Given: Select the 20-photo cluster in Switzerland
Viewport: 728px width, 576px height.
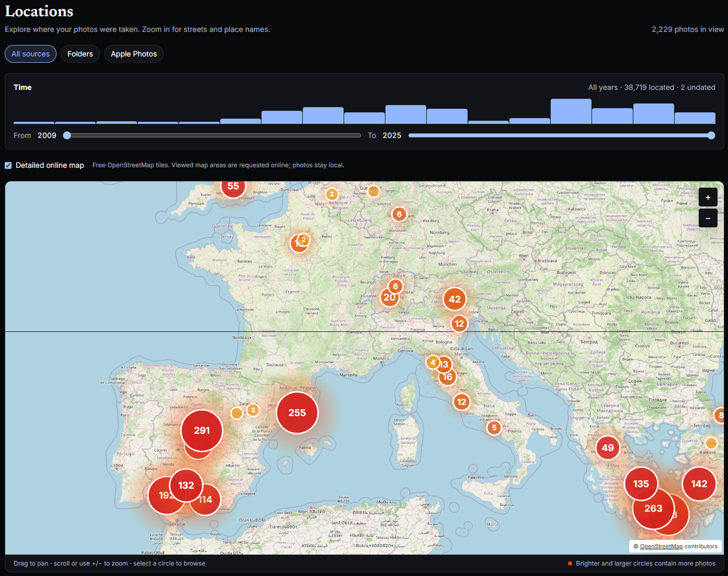Looking at the screenshot, I should click(390, 297).
